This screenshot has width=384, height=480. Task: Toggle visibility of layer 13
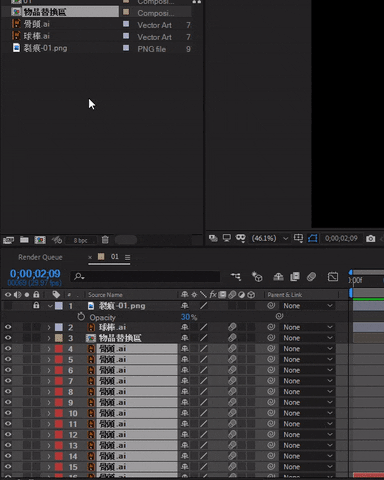point(8,445)
